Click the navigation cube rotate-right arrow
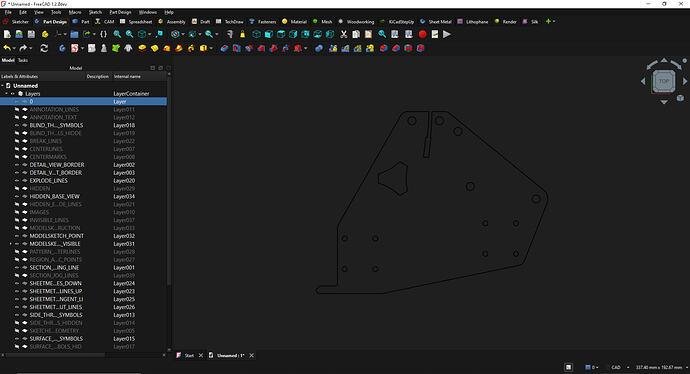Viewport: 690px width, 374px height. [677, 65]
